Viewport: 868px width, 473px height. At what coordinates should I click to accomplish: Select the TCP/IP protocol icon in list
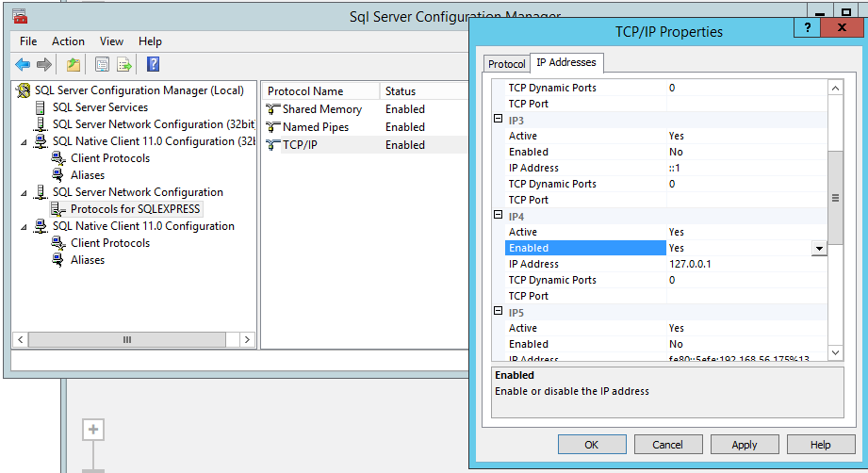[x=273, y=145]
